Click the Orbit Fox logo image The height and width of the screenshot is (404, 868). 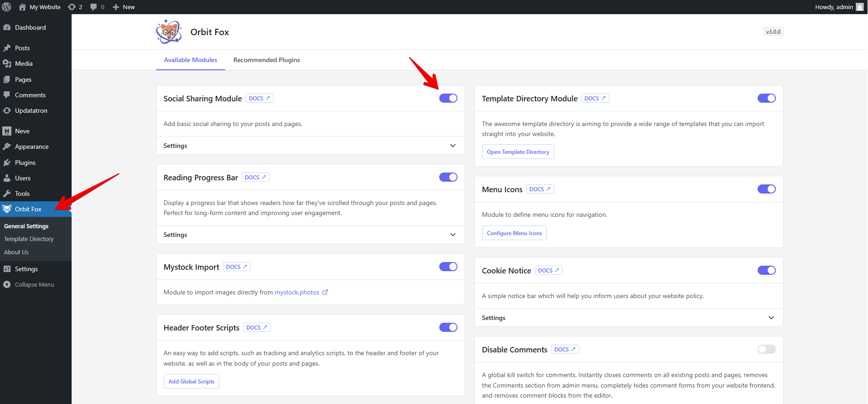pyautogui.click(x=169, y=32)
